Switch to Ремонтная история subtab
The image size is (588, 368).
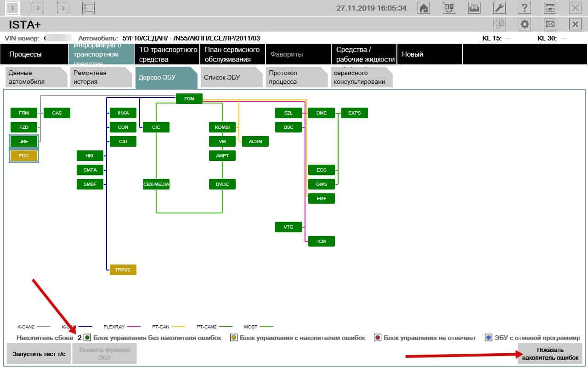click(101, 77)
